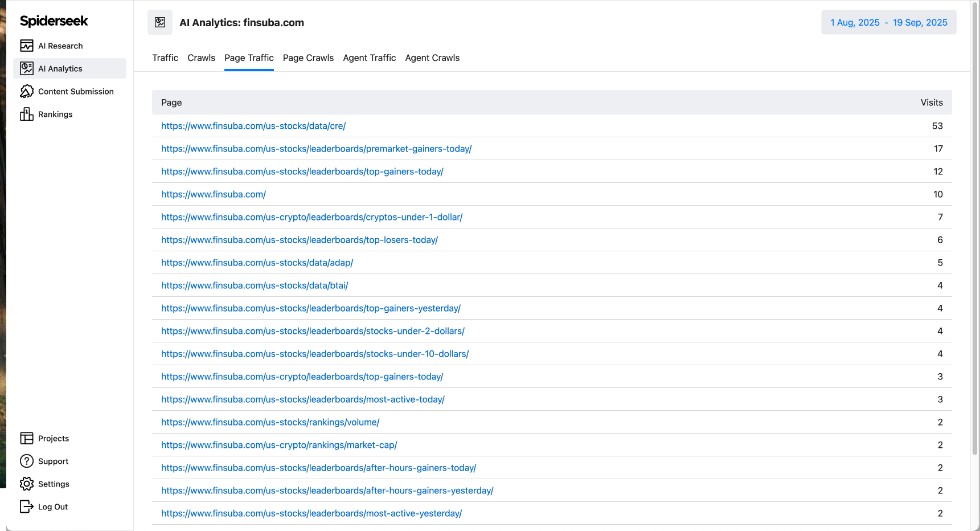This screenshot has height=531, width=980.
Task: Open the finsuba.com homepage link
Action: pyautogui.click(x=214, y=194)
